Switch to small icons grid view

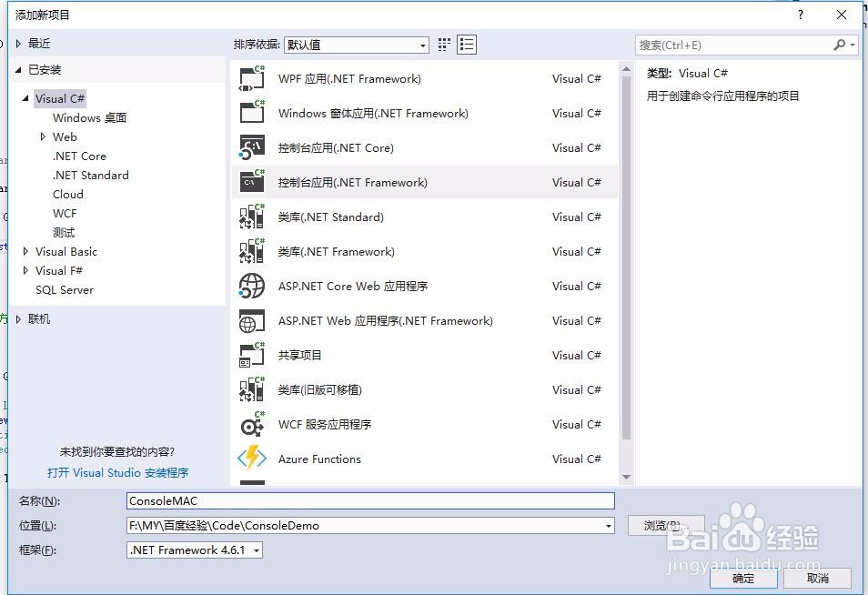click(444, 45)
